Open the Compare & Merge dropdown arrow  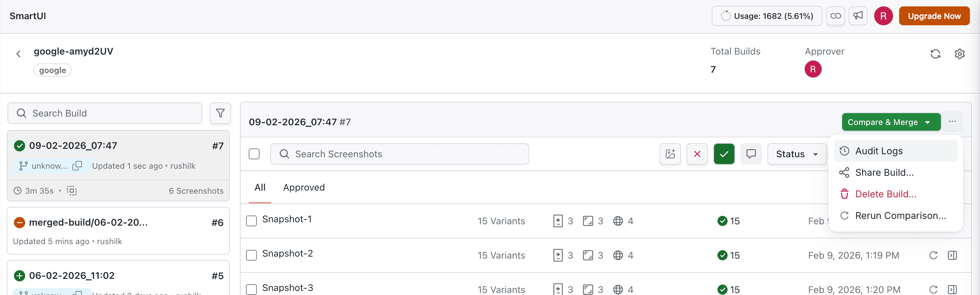pyautogui.click(x=927, y=122)
